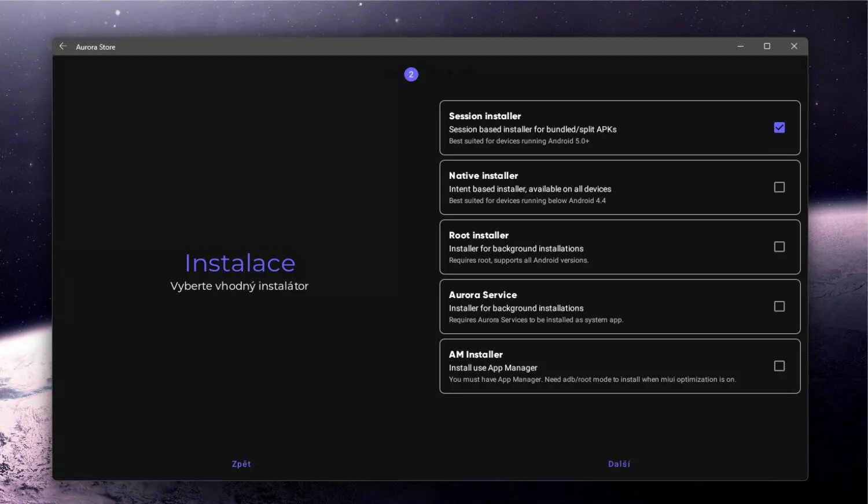Image resolution: width=868 pixels, height=504 pixels.
Task: Click 'Best suited for devices running below Android 4.4'
Action: pyautogui.click(x=527, y=201)
